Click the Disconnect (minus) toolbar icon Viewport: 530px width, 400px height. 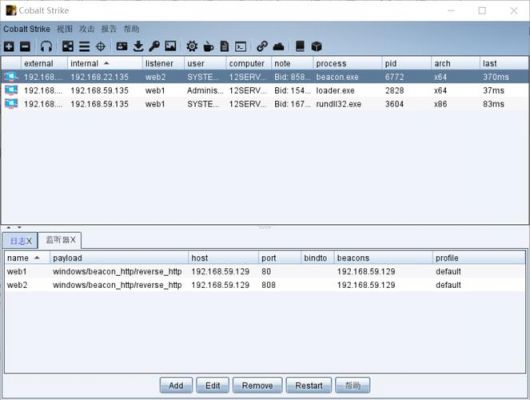click(x=25, y=46)
